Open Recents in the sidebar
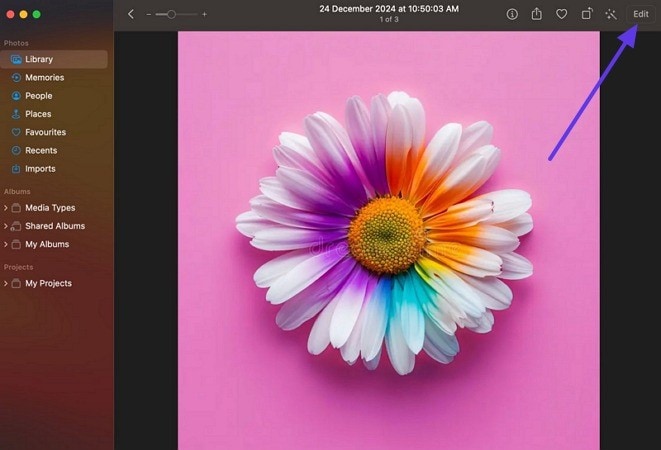Image resolution: width=661 pixels, height=450 pixels. pyautogui.click(x=41, y=151)
